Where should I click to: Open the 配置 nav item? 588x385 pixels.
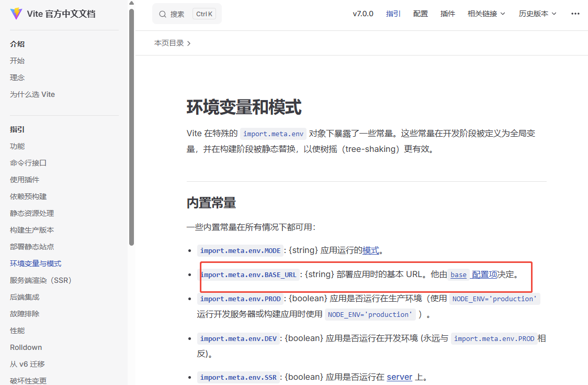pyautogui.click(x=421, y=14)
